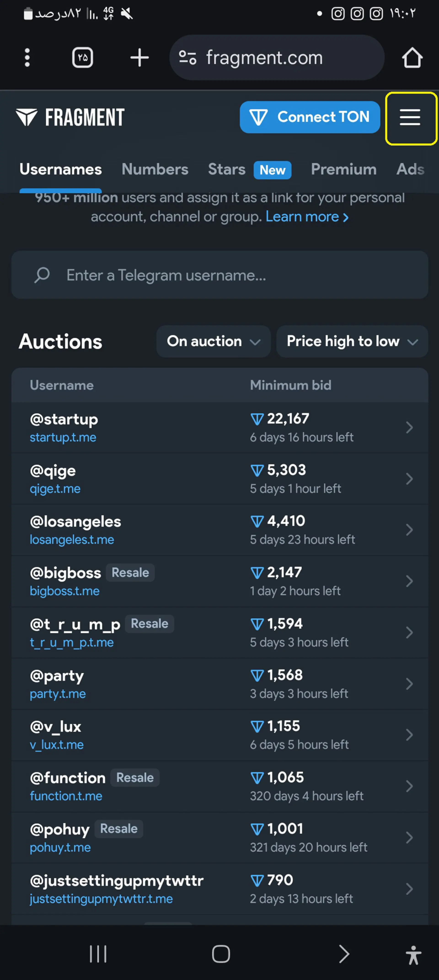Screen dimensions: 439x980
Task: Select the Stars tab
Action: [x=227, y=169]
